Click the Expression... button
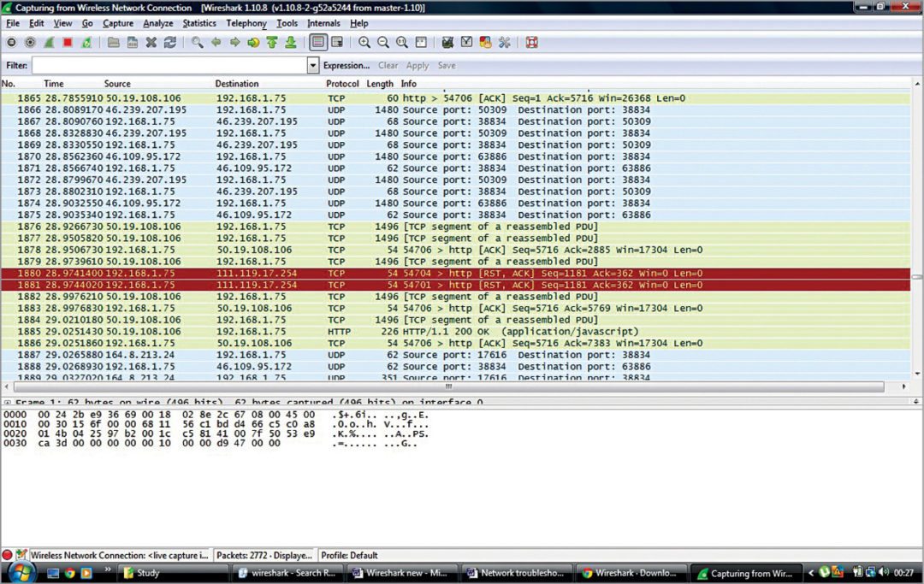Screen dimensions: 924x584 point(346,66)
